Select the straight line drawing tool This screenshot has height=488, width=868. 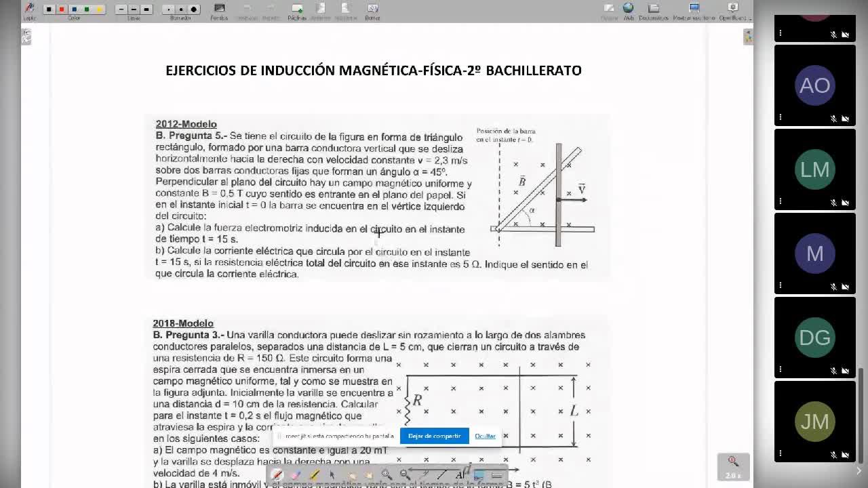click(441, 474)
